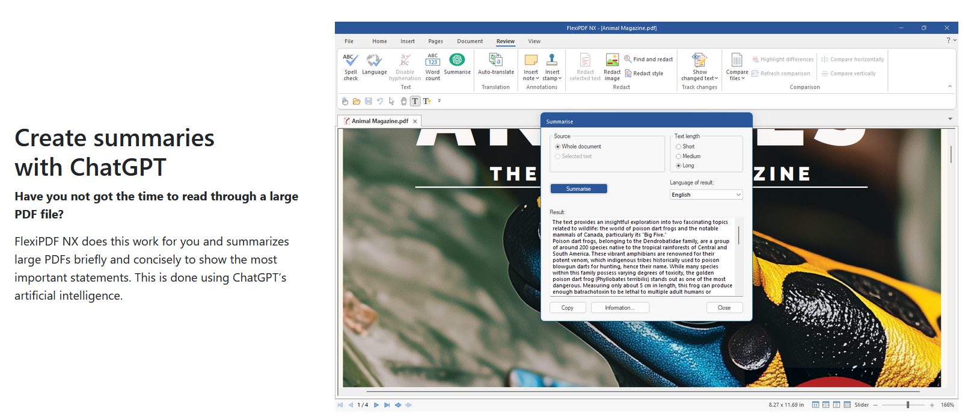Image resolution: width=980 pixels, height=417 pixels.
Task: Select the Animal Magazine.pdf document tab
Action: pos(379,121)
